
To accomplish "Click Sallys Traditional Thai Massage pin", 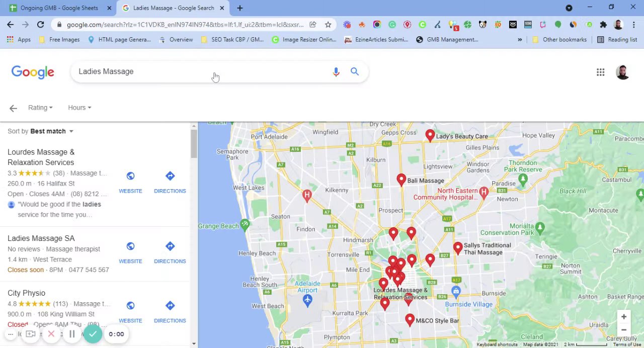I will click(x=457, y=247).
